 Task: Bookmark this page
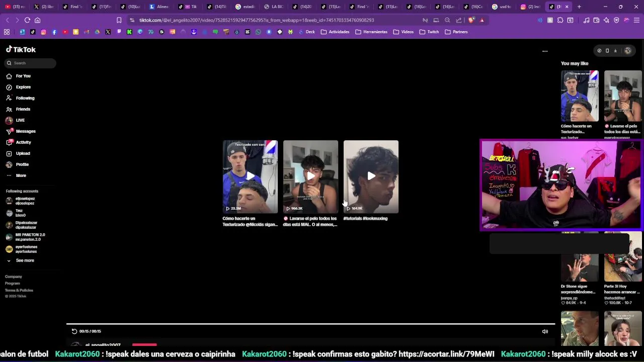[119, 20]
